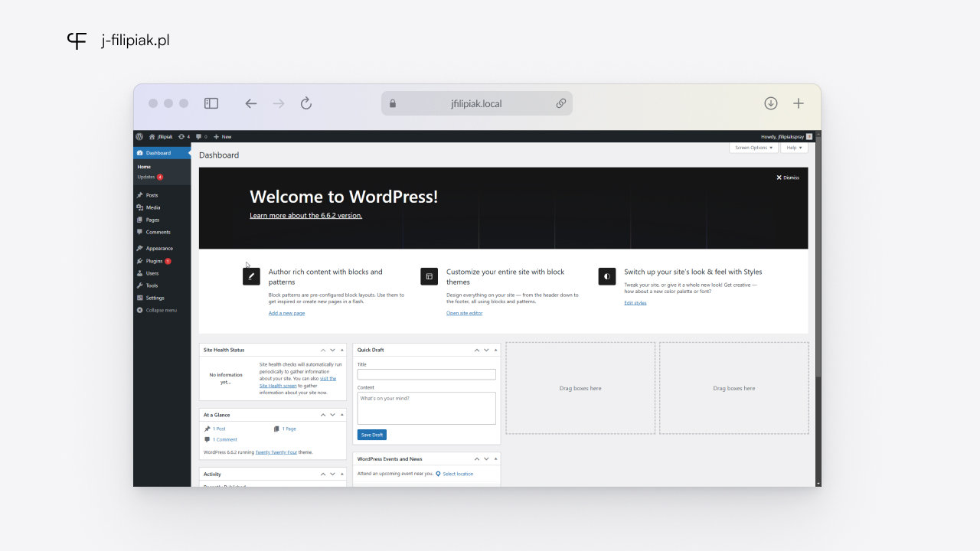This screenshot has height=551, width=980.
Task: Click the pushpin icon next to 1 Post
Action: tap(207, 429)
